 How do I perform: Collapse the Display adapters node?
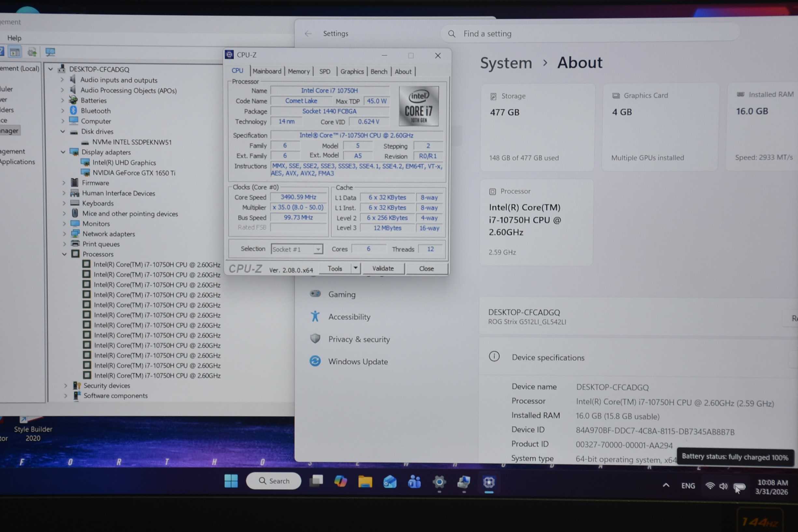point(63,152)
